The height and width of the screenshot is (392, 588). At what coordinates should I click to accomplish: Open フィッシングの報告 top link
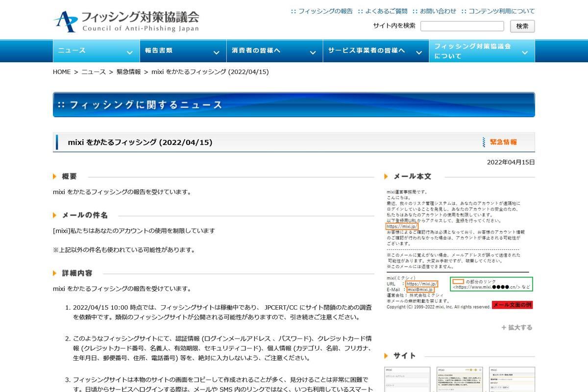pos(325,11)
